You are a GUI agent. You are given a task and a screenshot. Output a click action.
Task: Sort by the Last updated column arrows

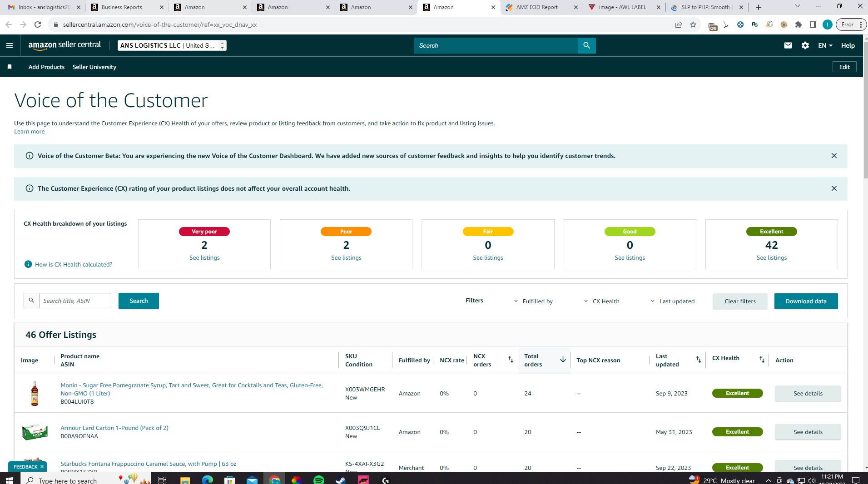699,360
